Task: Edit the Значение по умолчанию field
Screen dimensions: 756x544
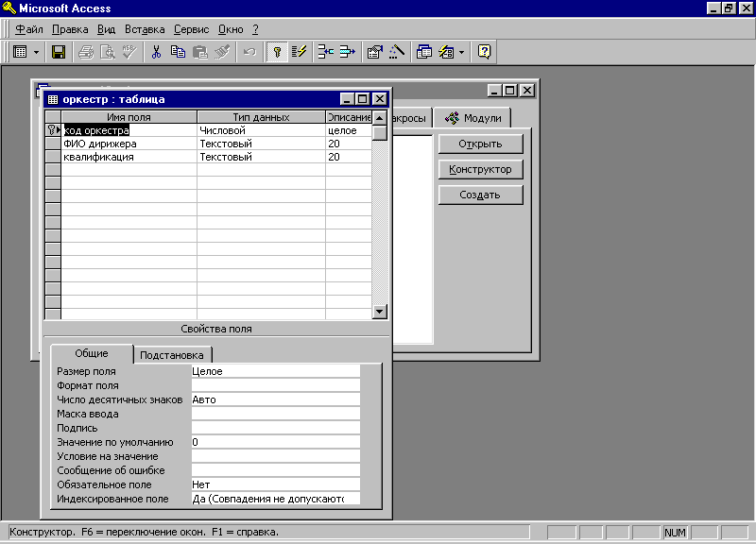Action: click(x=276, y=442)
